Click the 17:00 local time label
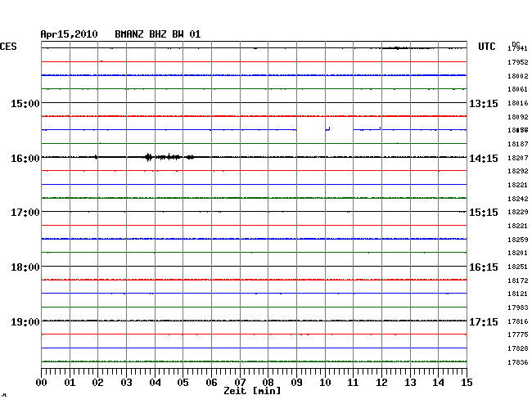Screen dimensions: 532x404 (x=25, y=213)
